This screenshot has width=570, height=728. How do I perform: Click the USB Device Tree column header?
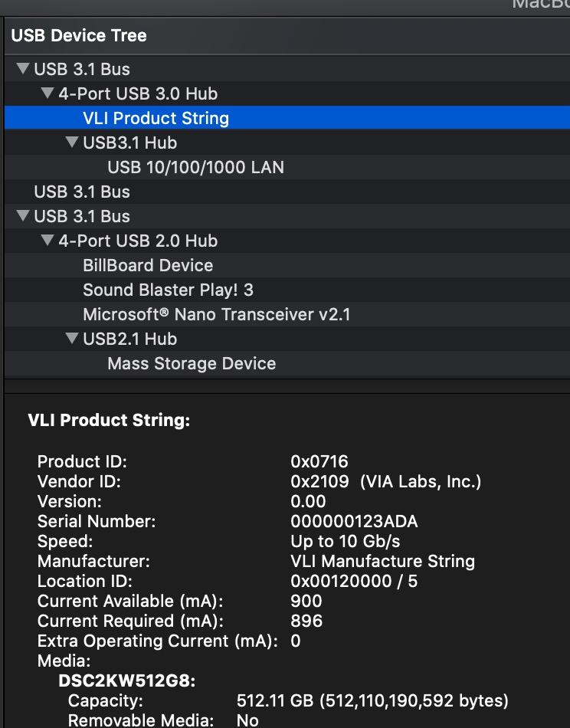coord(79,35)
